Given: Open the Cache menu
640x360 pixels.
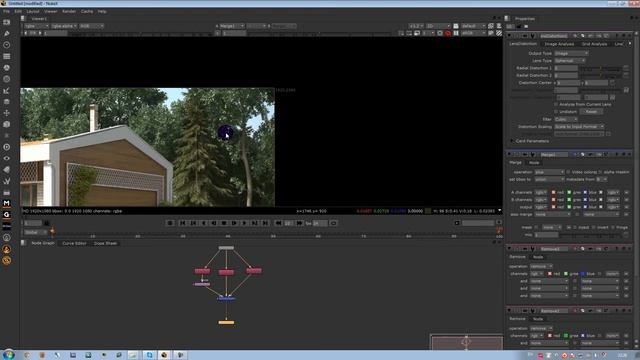Looking at the screenshot, I should tap(87, 11).
